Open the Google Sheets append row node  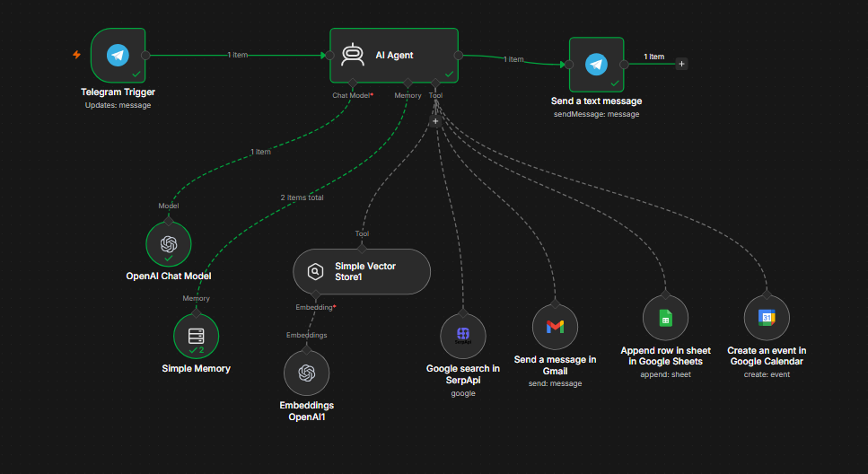[x=665, y=318]
